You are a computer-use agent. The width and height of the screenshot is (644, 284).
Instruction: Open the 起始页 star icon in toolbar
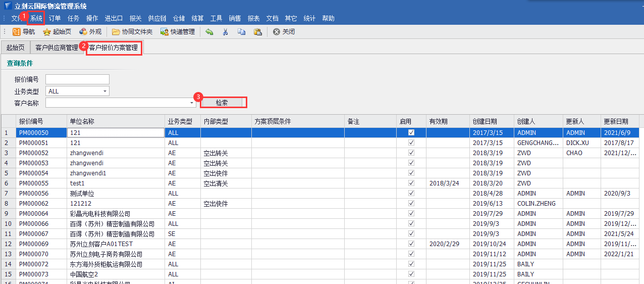click(x=47, y=32)
